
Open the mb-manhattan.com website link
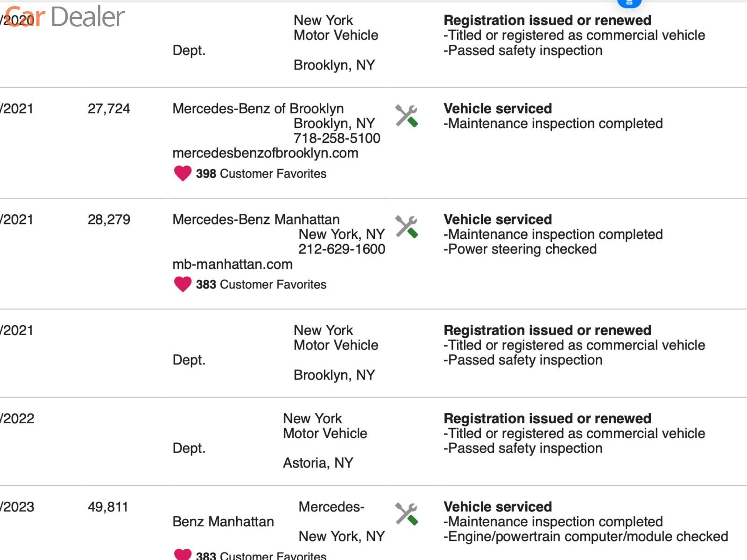(233, 264)
